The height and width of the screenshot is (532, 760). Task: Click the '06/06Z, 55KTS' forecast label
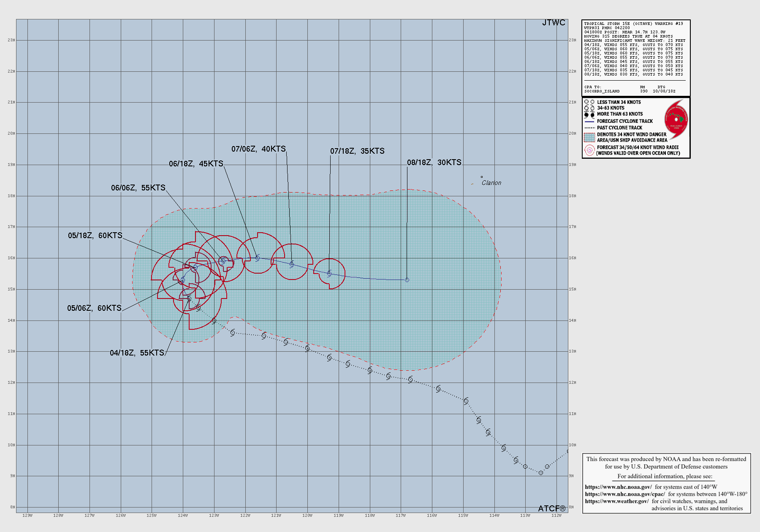[138, 188]
